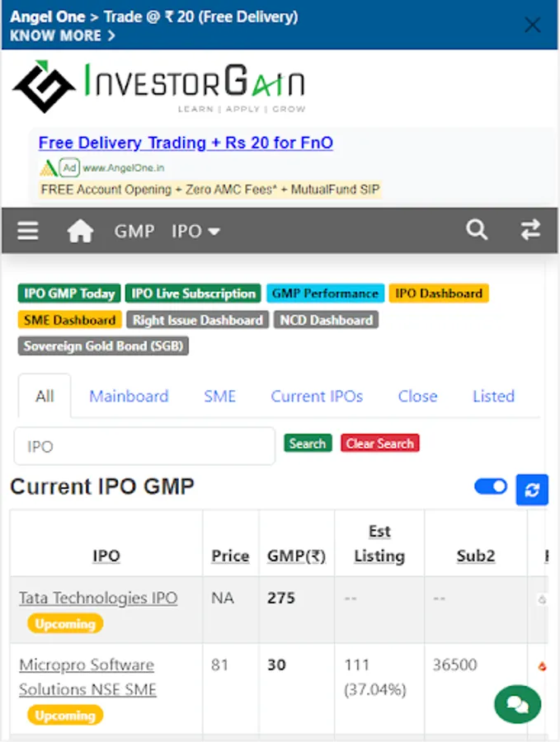
Task: Close the Angel One top banner
Action: pyautogui.click(x=533, y=25)
